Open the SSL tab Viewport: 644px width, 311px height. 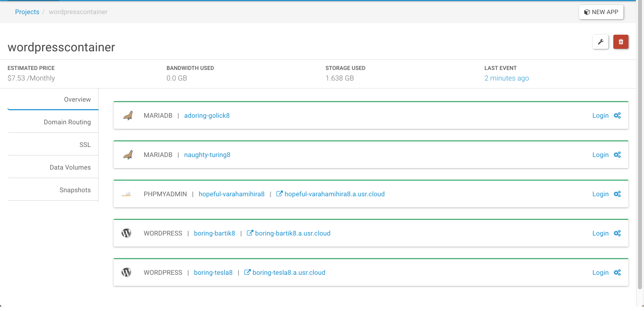(53, 144)
